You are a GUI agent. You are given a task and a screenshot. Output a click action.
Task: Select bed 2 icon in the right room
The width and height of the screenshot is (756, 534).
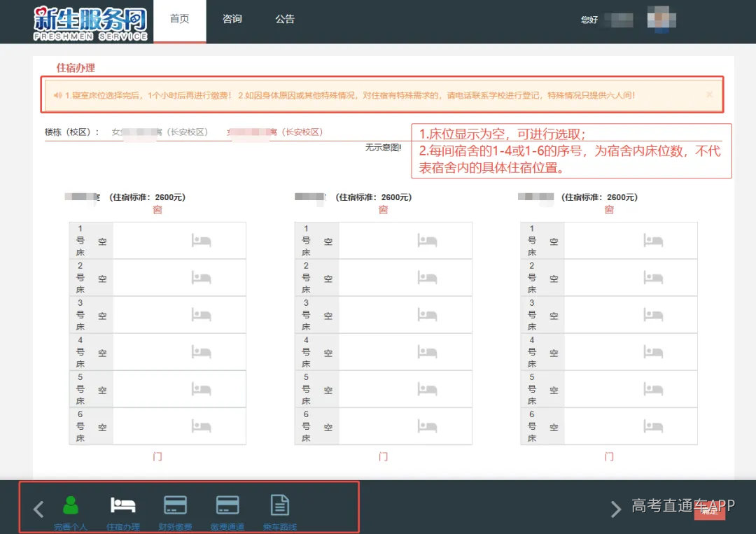pos(653,277)
